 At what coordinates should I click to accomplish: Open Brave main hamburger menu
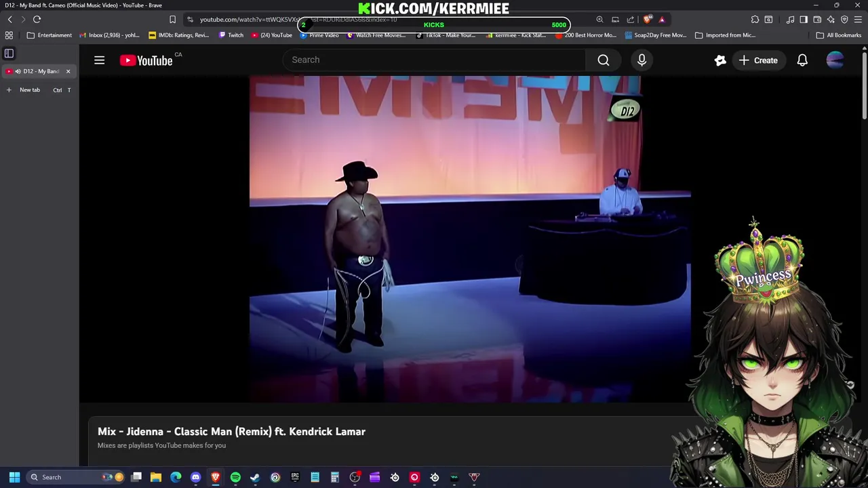click(x=858, y=20)
